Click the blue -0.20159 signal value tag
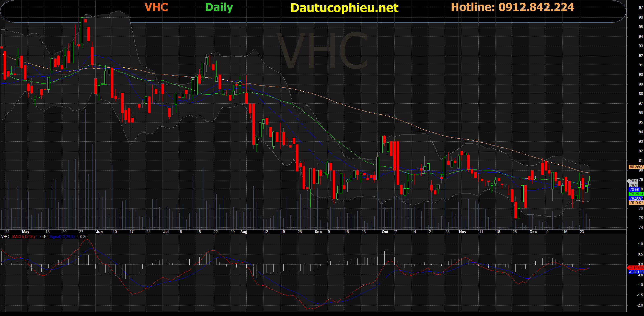Image resolution: width=644 pixels, height=316 pixels. (636, 272)
